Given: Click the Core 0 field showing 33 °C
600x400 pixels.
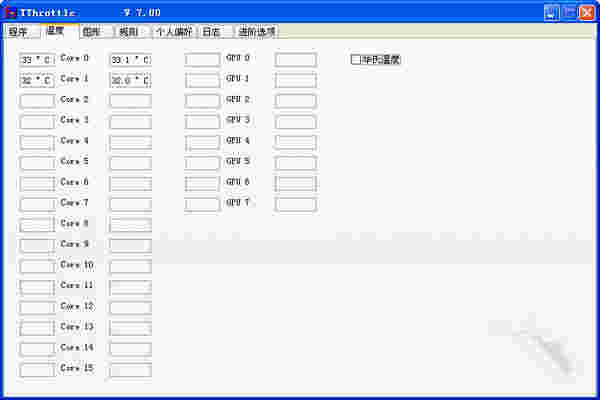Looking at the screenshot, I should [37, 60].
